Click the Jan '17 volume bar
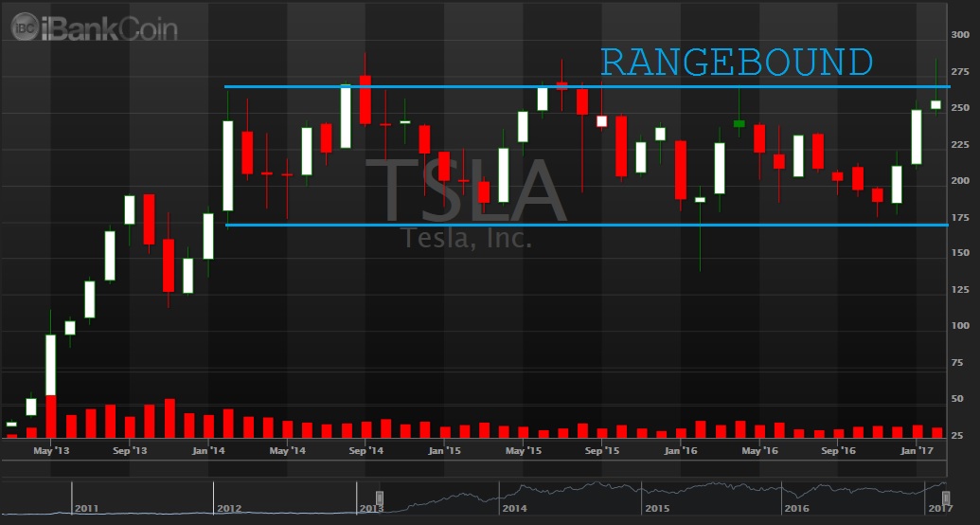The image size is (980, 525). click(x=917, y=432)
